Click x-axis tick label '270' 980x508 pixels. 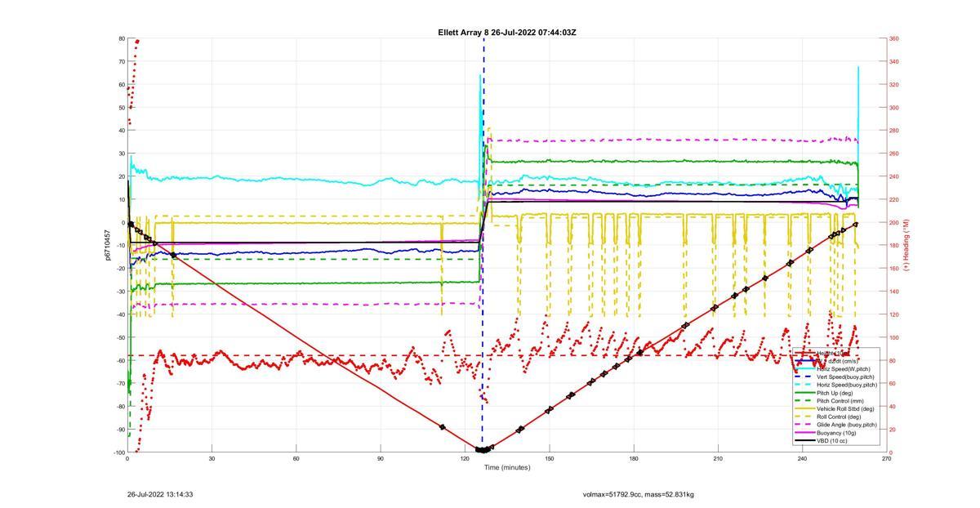[887, 458]
